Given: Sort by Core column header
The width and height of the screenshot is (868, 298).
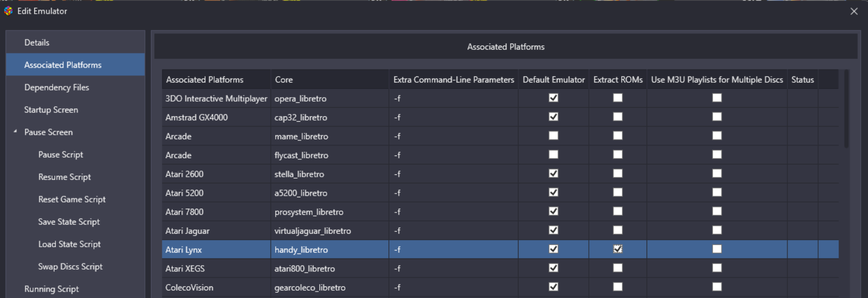Looking at the screenshot, I should [x=330, y=80].
